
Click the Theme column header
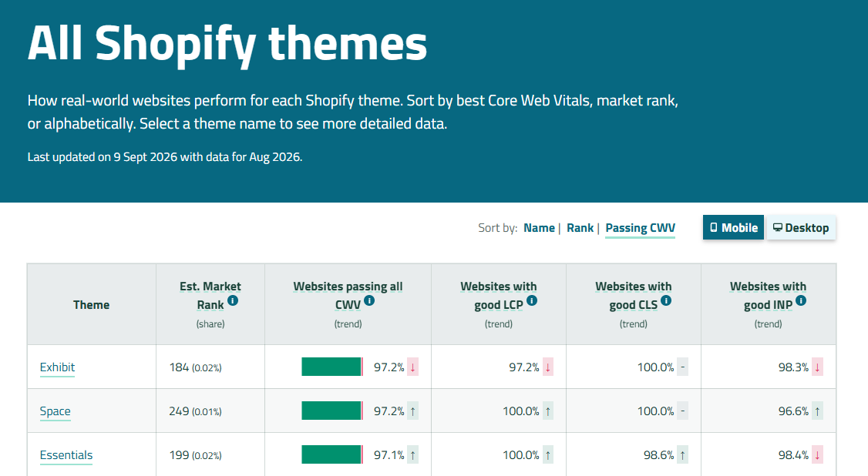click(x=91, y=304)
